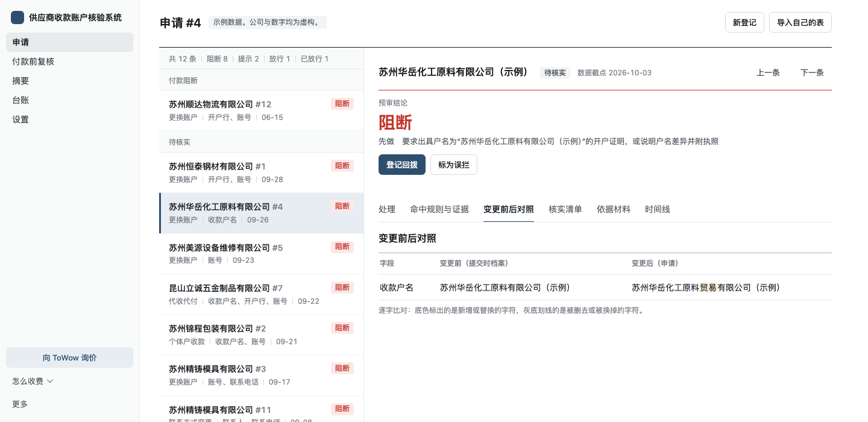Open 苏州精铸模具有限公司 #3 row
The width and height of the screenshot is (868, 422).
click(x=262, y=375)
